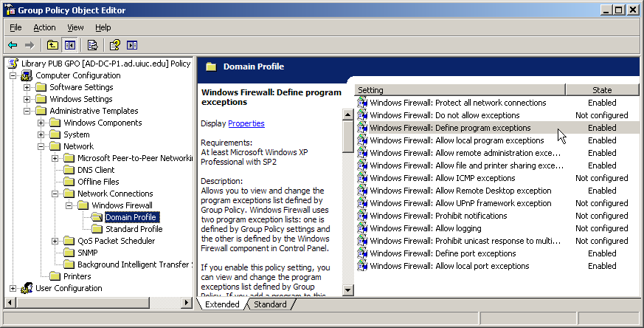Viewport: 644px width, 328px height.
Task: Click the Up one level folder icon
Action: 53,45
